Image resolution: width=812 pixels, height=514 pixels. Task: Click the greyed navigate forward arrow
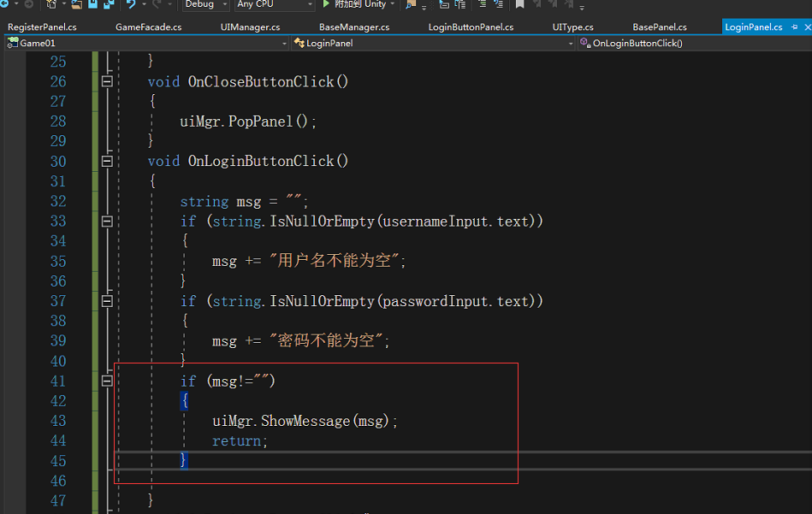pos(29,4)
